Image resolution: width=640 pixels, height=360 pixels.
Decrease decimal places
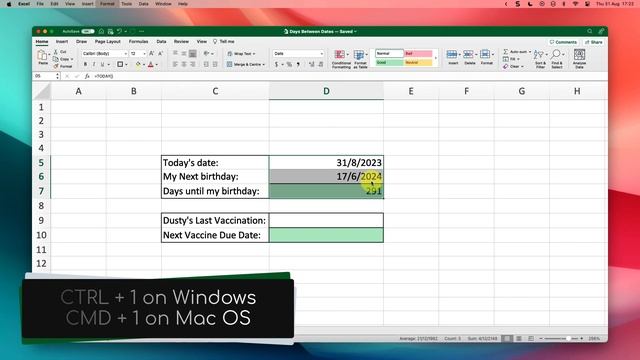(x=321, y=64)
